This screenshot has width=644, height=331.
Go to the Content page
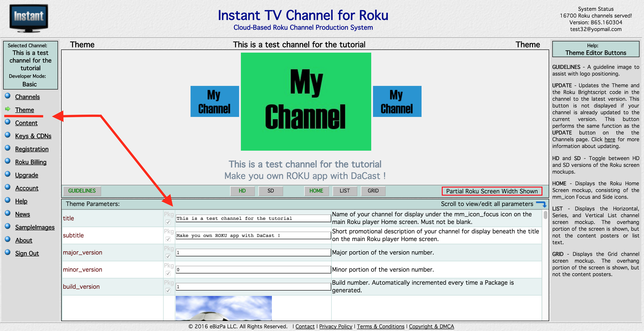[26, 123]
